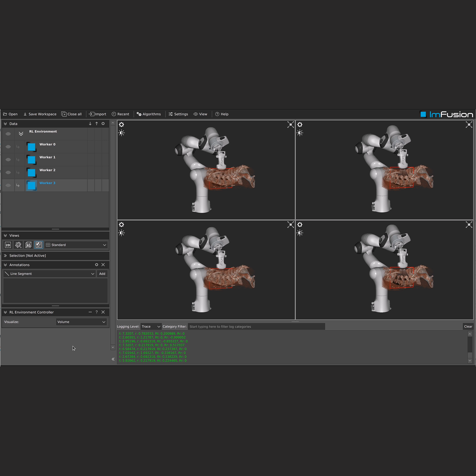The width and height of the screenshot is (476, 476).
Task: Select the 2D view mode icon
Action: coord(8,245)
